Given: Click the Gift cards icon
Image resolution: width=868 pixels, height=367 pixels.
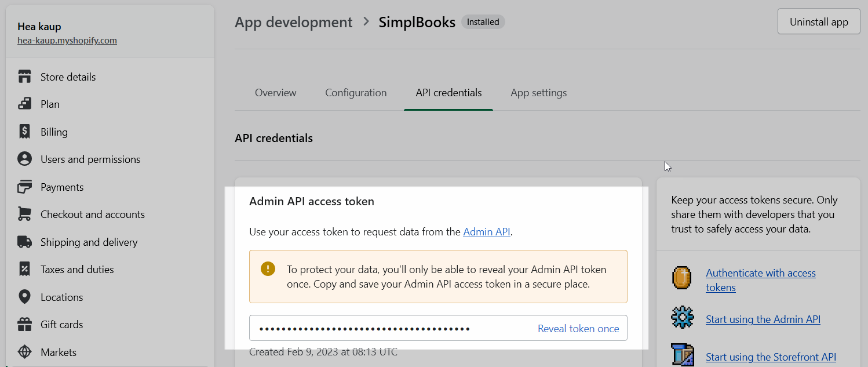Looking at the screenshot, I should 24,325.
